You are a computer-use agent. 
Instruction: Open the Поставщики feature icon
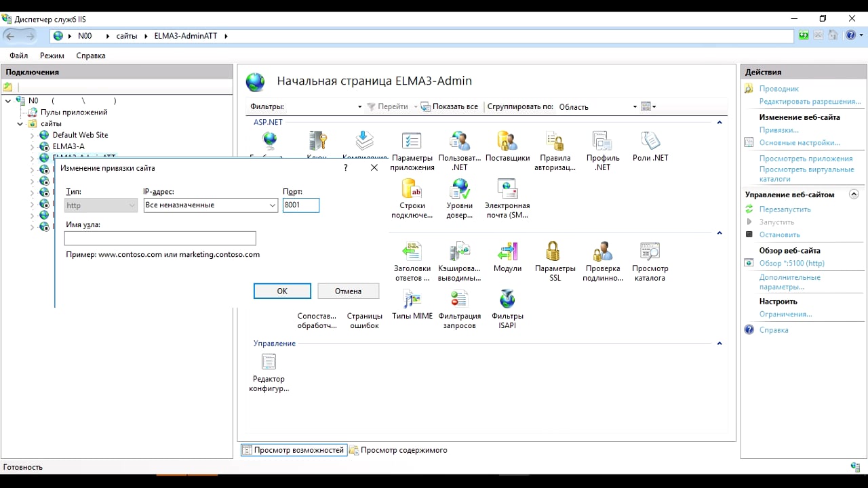point(507,146)
